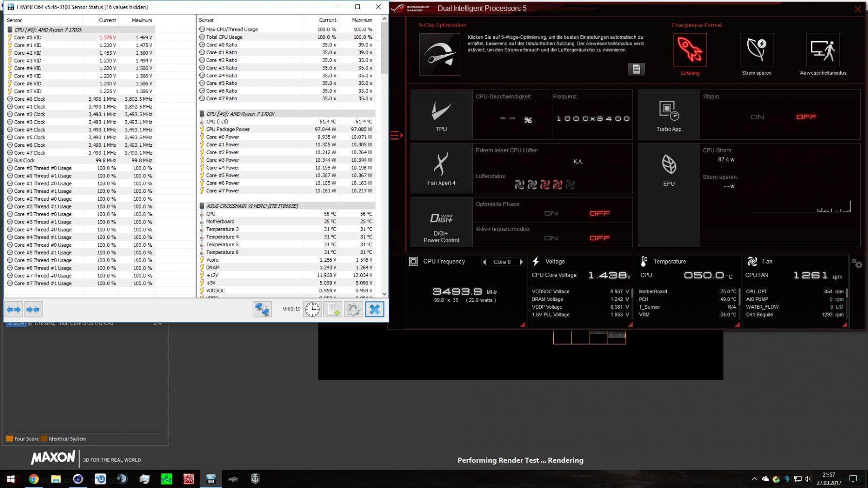The image size is (868, 488).
Task: Expand the ASUS side menu arrow
Action: [x=396, y=135]
